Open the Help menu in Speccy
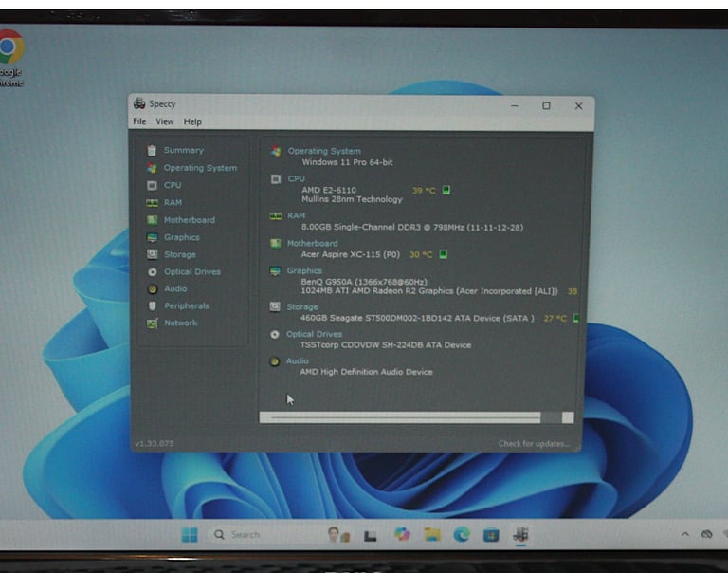The image size is (728, 573). 192,121
